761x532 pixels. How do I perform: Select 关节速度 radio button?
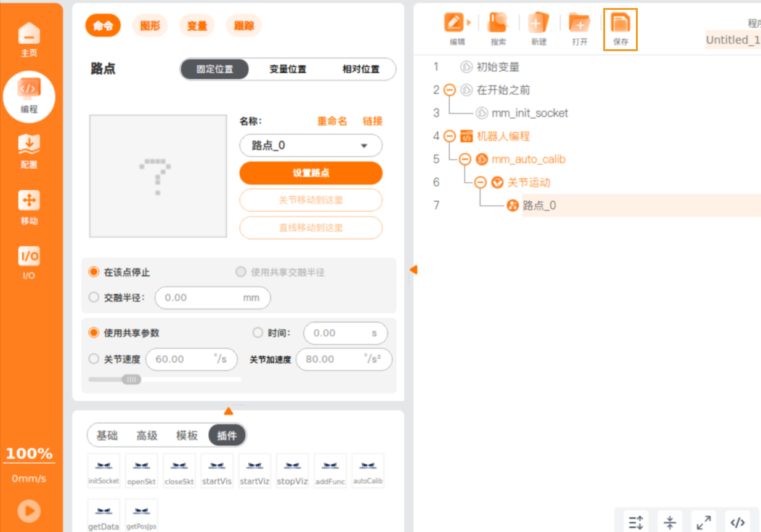(94, 359)
